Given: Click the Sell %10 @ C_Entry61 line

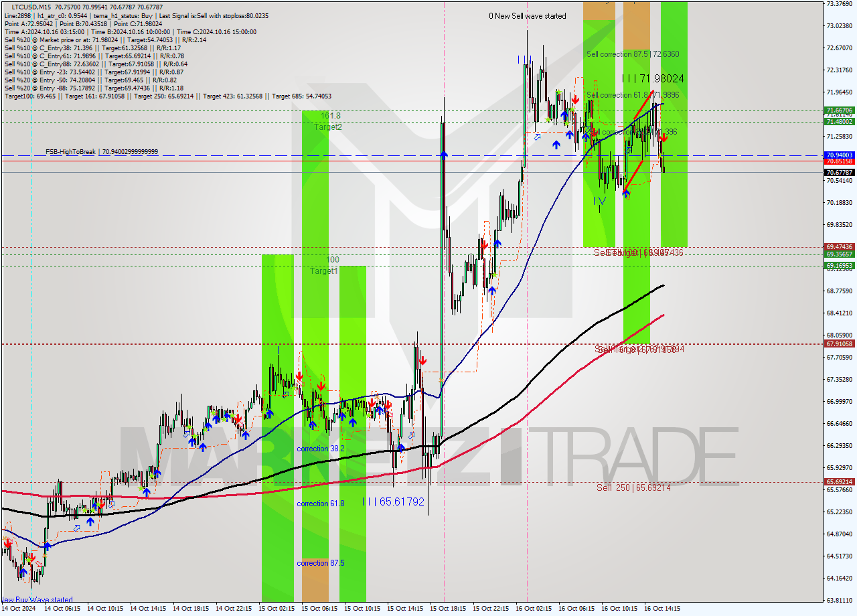Looking at the screenshot, I should pos(94,56).
